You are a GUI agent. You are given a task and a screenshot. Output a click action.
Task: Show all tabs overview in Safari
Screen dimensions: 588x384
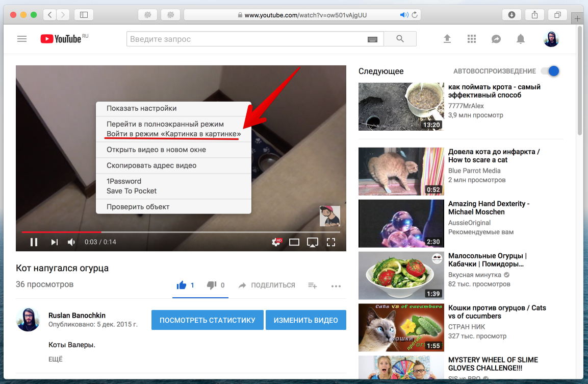pos(557,15)
